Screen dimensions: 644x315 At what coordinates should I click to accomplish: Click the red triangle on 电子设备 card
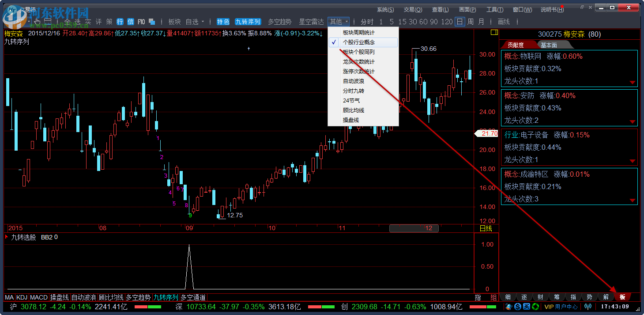[633, 161]
